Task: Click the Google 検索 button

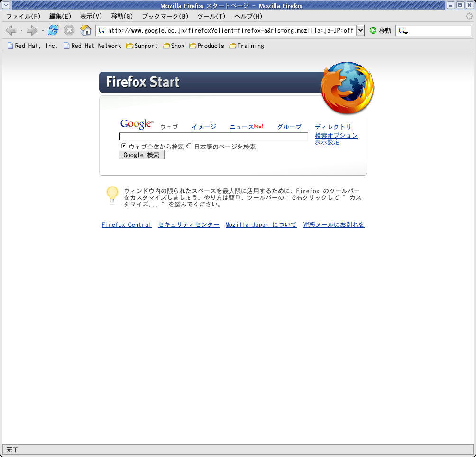Action: pos(141,155)
